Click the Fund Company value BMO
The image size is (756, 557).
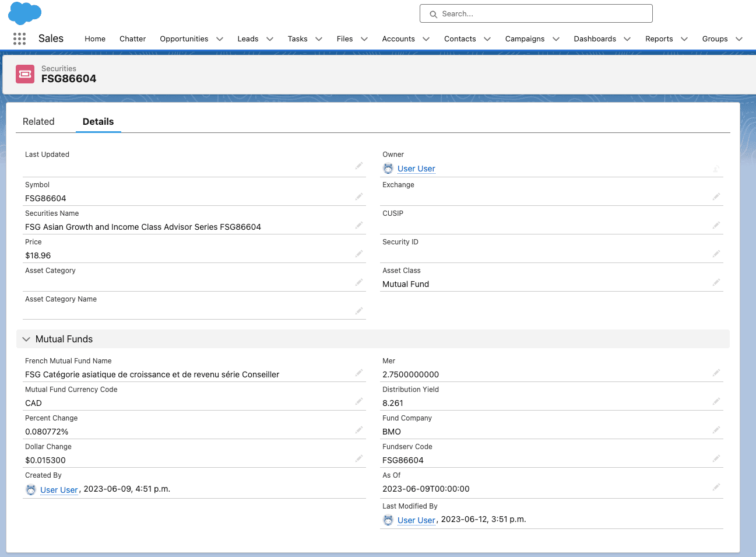click(x=392, y=432)
